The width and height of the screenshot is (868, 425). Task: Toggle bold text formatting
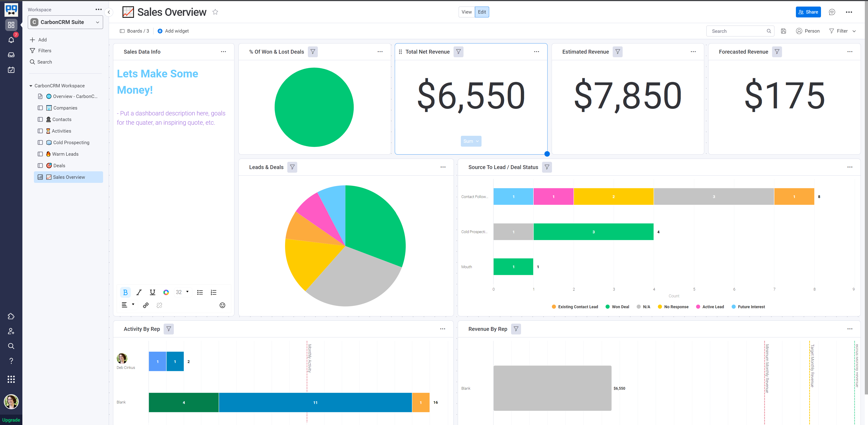coord(125,292)
